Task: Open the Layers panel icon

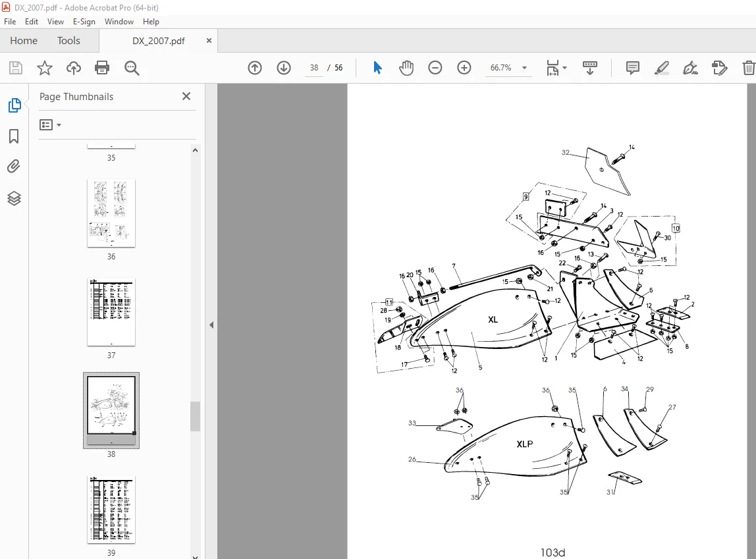Action: pos(14,198)
